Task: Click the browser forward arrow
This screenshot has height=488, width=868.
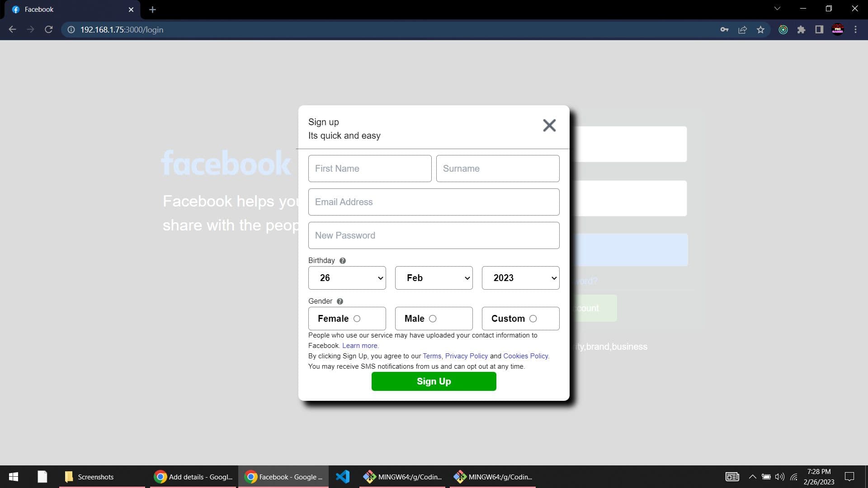Action: pyautogui.click(x=30, y=29)
